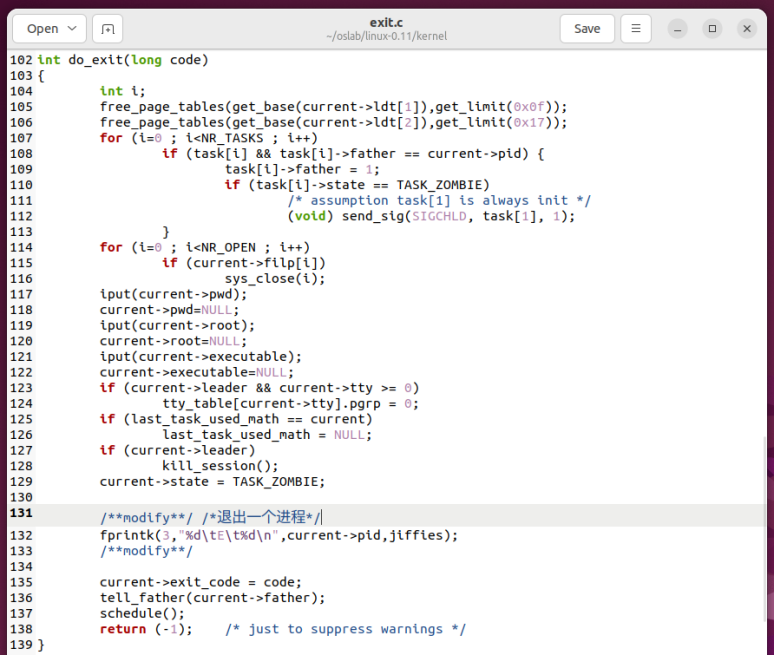Open the new document tab icon

click(107, 29)
